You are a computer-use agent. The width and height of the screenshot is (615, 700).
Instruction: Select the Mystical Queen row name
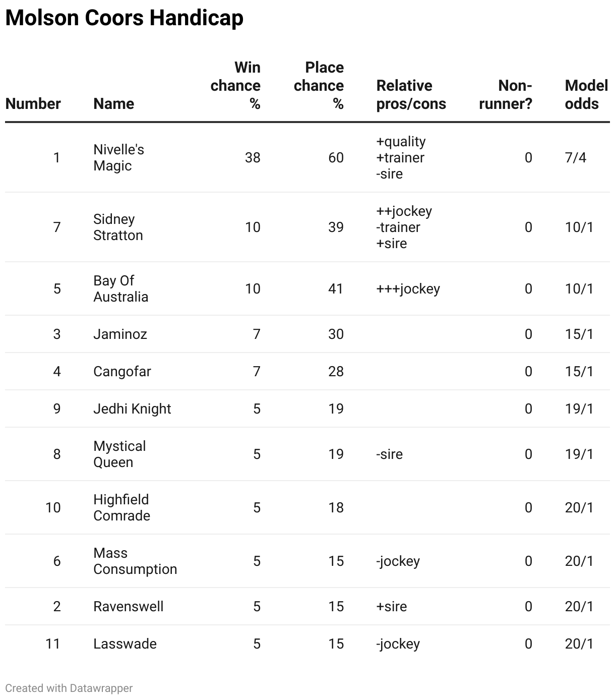[x=119, y=454]
